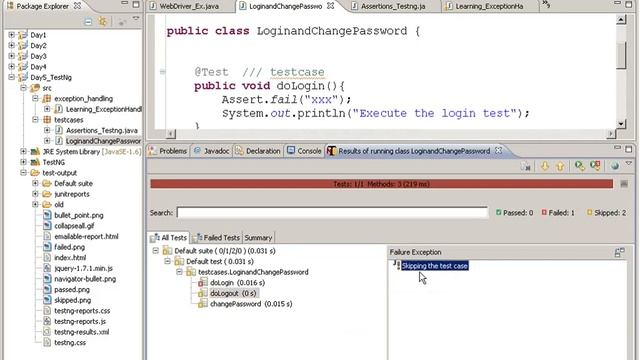Select testng-results.xml file
640x360 pixels.
tap(81, 332)
